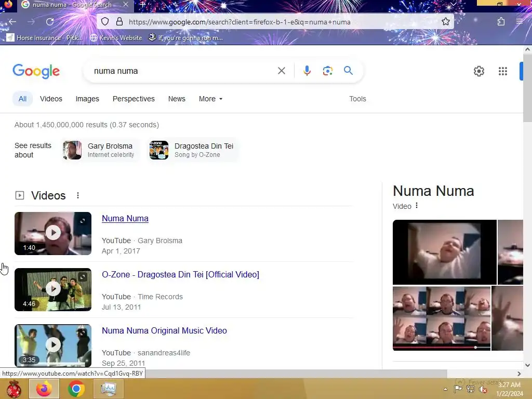The image size is (532, 399).
Task: Switch to the Perspectives tab
Action: pyautogui.click(x=134, y=99)
